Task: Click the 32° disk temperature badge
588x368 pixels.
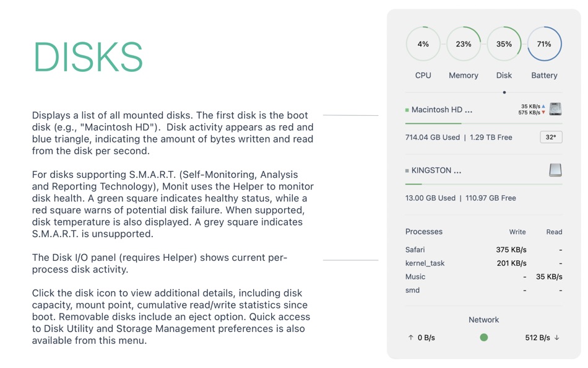Action: pyautogui.click(x=551, y=137)
